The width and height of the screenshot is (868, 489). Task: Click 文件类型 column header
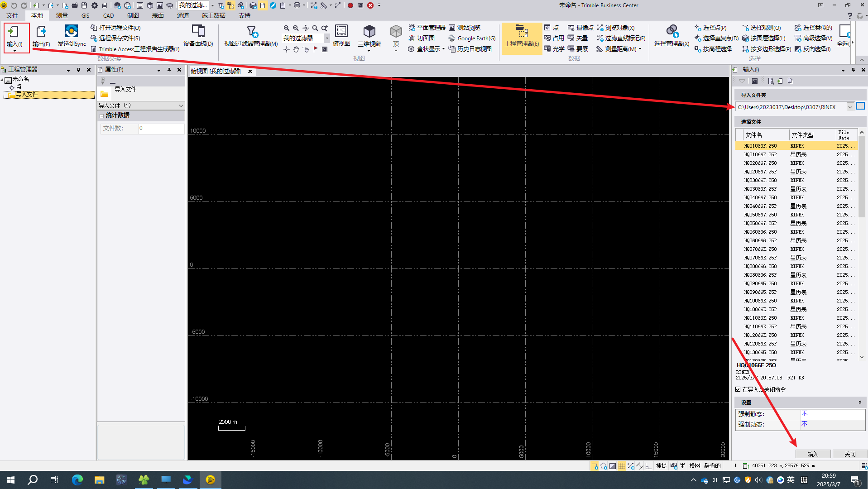(x=812, y=135)
